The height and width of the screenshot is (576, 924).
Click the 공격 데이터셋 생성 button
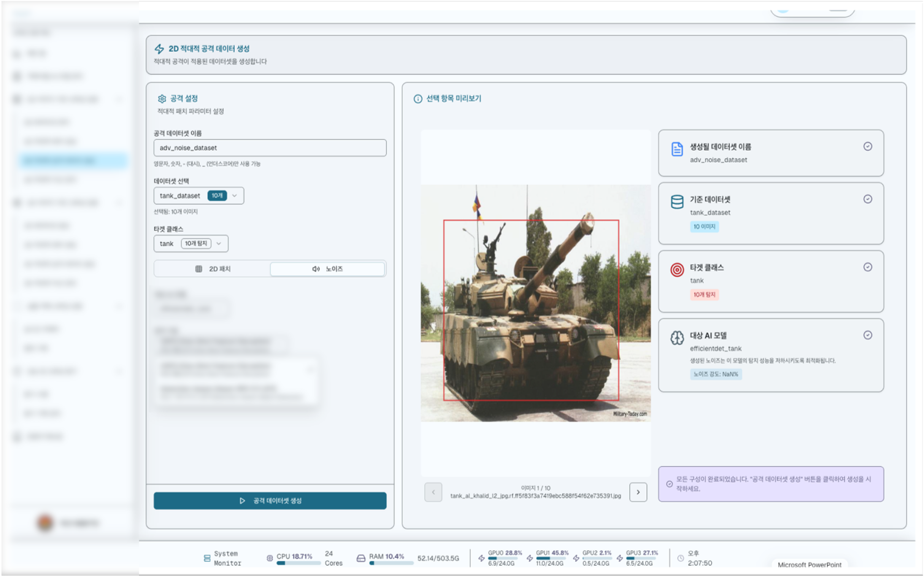point(270,501)
